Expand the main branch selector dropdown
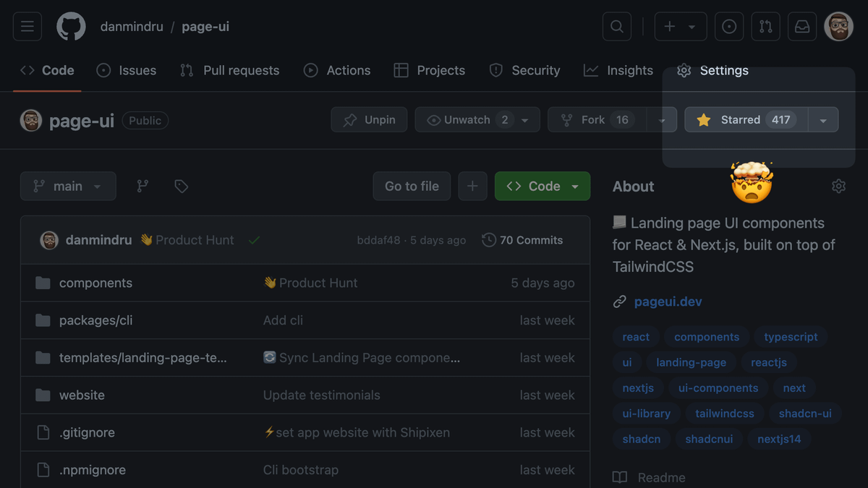 [x=68, y=187]
